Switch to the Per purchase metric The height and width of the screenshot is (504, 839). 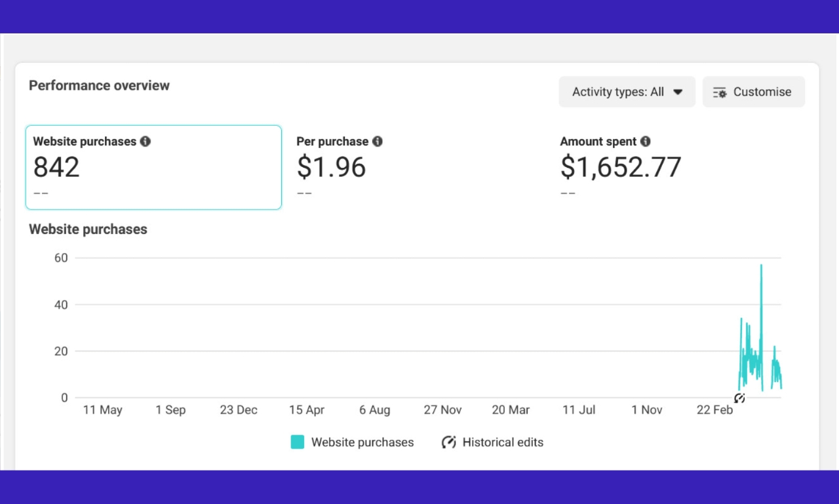(331, 167)
